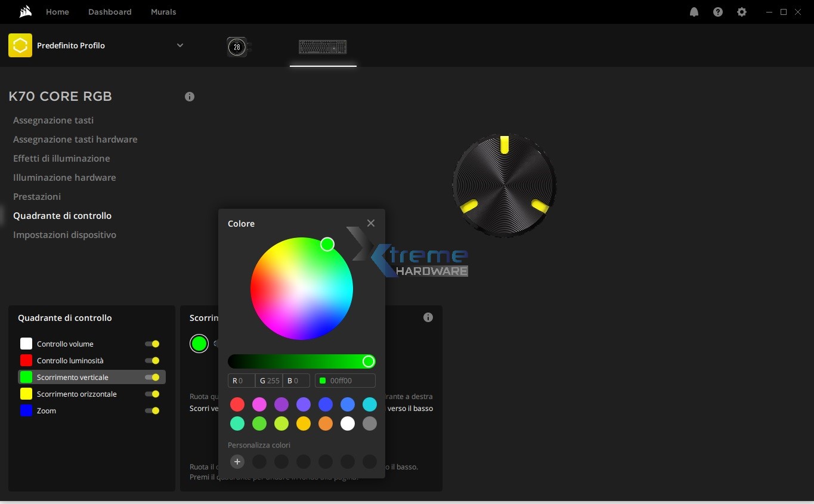Open the Murals menu

(163, 12)
